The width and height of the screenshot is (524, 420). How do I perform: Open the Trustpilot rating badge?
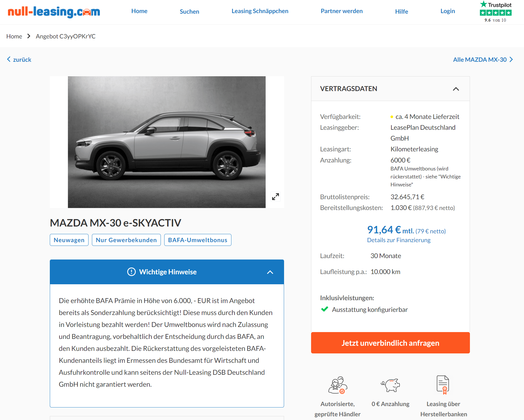[x=496, y=12]
